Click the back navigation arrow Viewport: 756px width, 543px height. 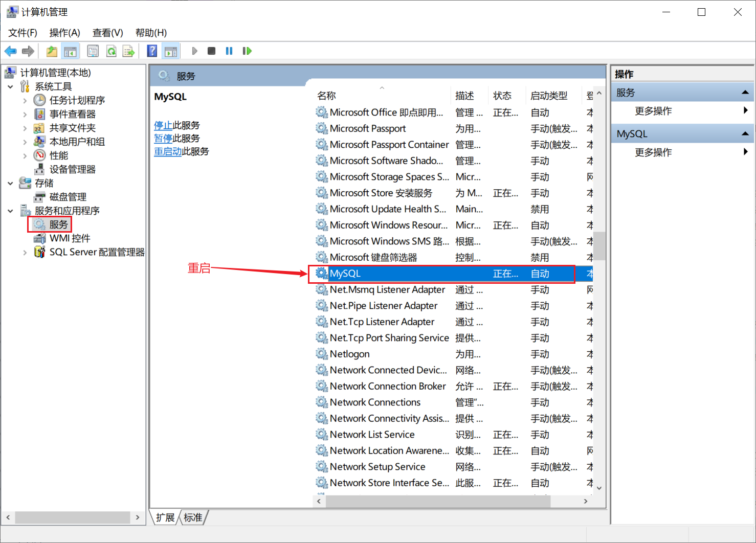(10, 51)
